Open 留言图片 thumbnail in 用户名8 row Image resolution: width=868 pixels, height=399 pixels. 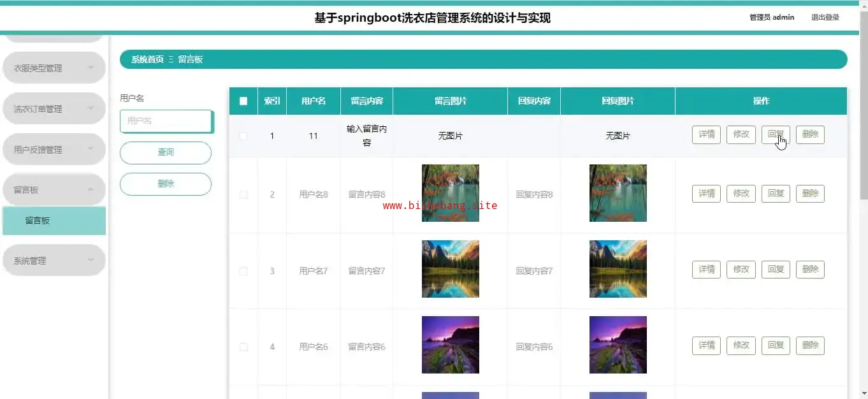(451, 193)
